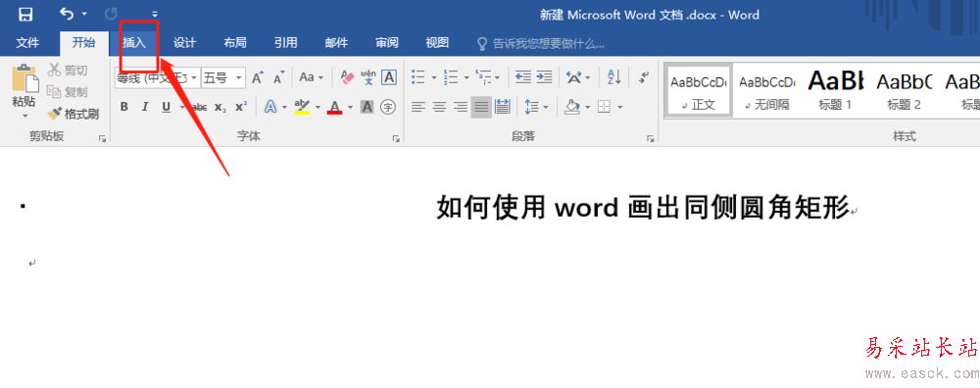Align text right
This screenshot has width=980, height=388.
[461, 107]
